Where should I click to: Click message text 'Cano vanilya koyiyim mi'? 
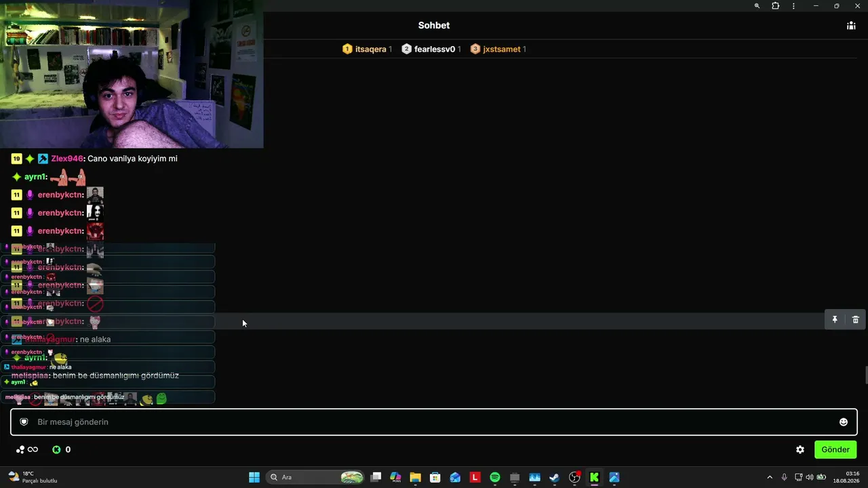click(132, 159)
